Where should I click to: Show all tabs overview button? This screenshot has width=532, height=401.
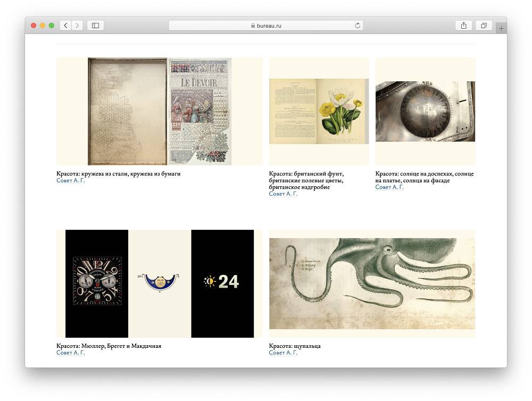pos(484,26)
